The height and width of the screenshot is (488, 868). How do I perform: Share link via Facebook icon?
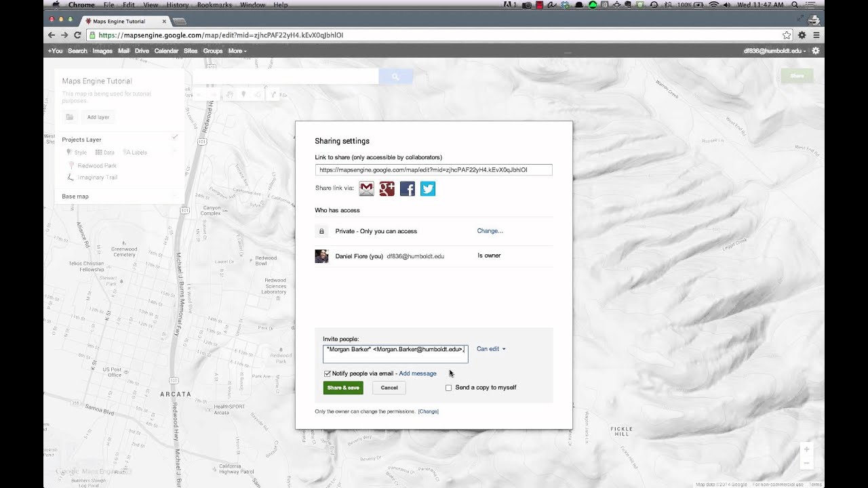click(407, 189)
